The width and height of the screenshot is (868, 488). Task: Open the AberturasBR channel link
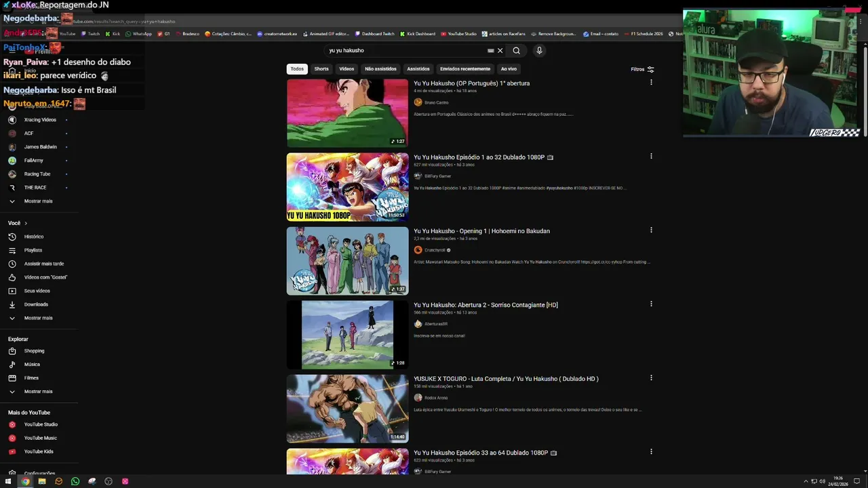436,324
